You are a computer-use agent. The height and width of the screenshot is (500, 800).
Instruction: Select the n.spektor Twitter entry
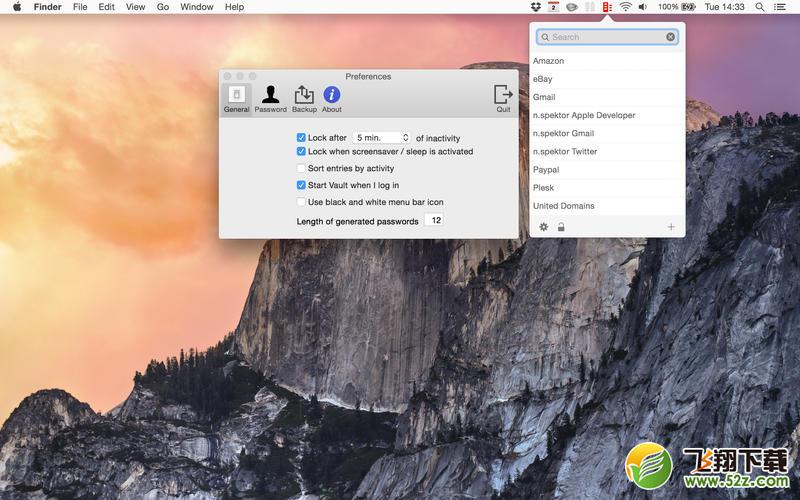(x=607, y=152)
